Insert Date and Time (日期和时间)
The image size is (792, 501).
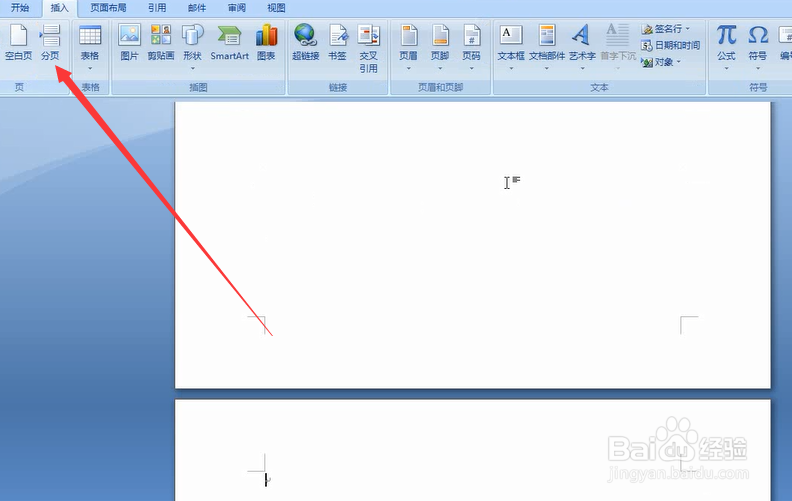click(671, 45)
